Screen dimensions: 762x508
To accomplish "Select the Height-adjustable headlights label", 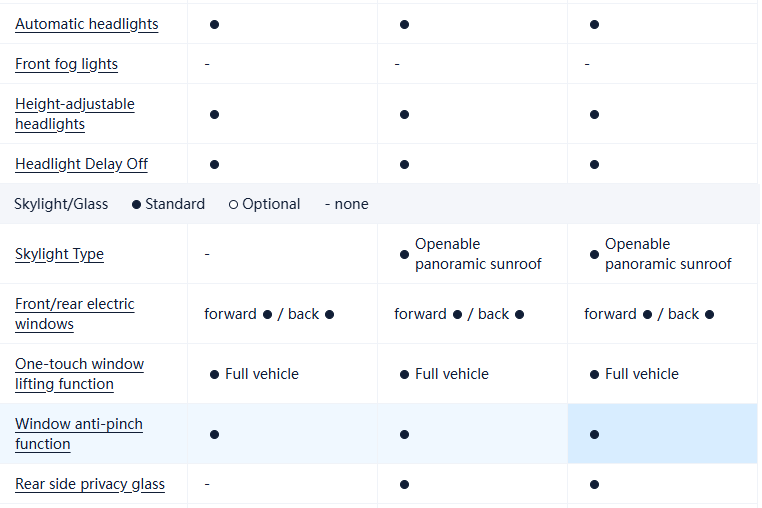I will coord(74,114).
